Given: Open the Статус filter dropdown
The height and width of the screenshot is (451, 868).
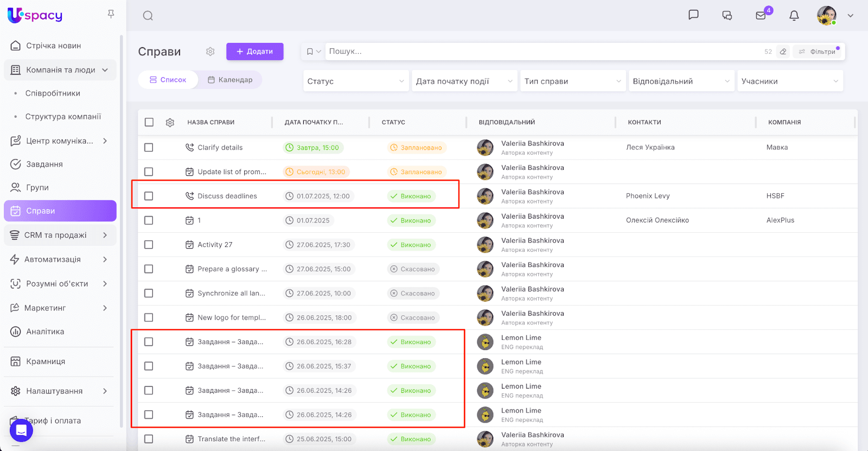Looking at the screenshot, I should pyautogui.click(x=355, y=81).
